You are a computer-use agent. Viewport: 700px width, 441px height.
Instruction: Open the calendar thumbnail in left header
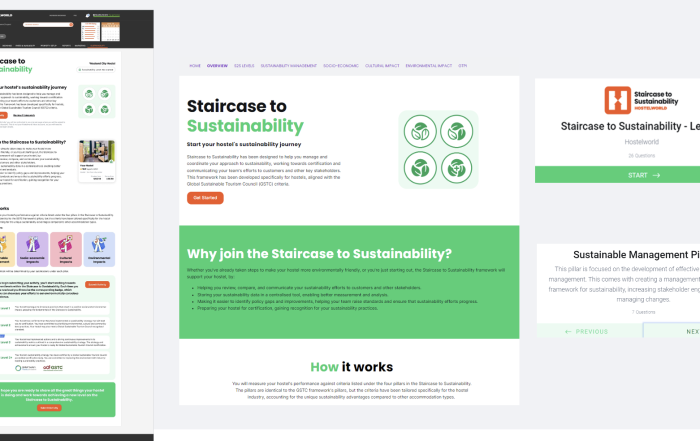click(111, 32)
